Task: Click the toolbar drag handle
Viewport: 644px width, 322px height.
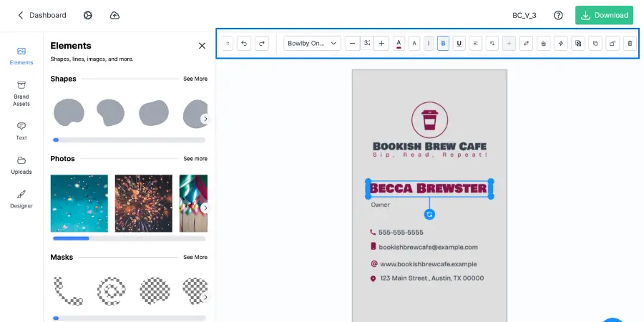Action: pyautogui.click(x=228, y=43)
